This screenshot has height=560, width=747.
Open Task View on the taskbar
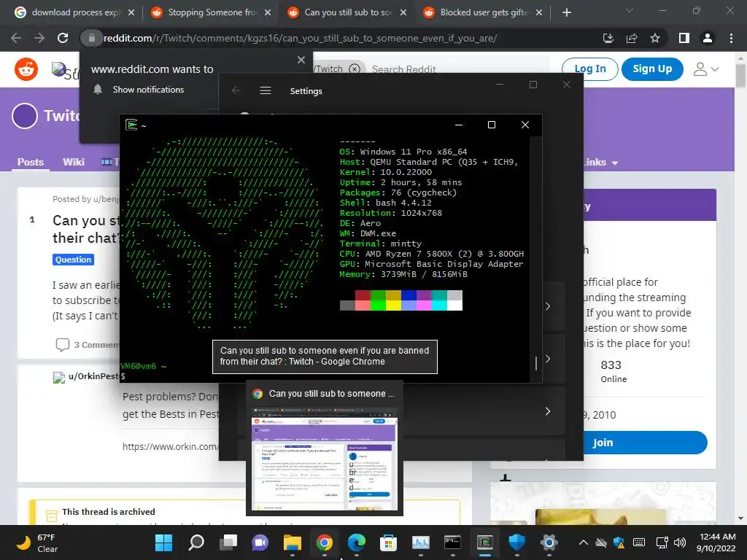[228, 542]
